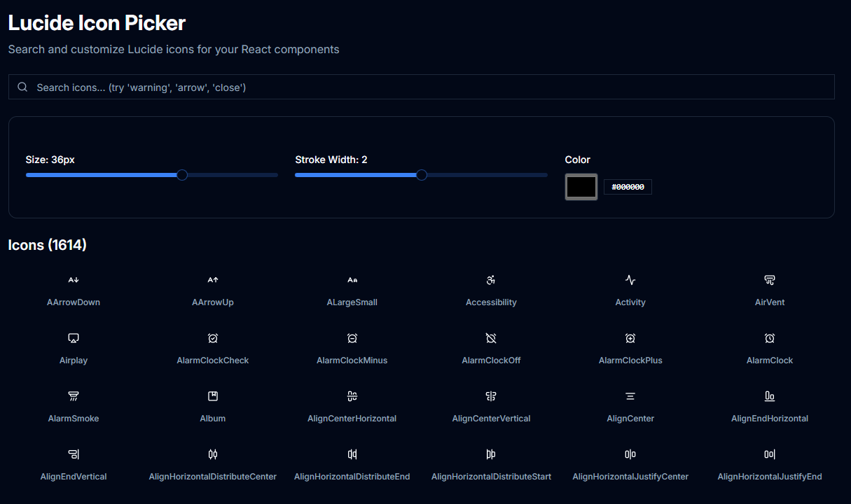Select the AlignCenter icon
Viewport: 851px width, 504px height.
630,396
